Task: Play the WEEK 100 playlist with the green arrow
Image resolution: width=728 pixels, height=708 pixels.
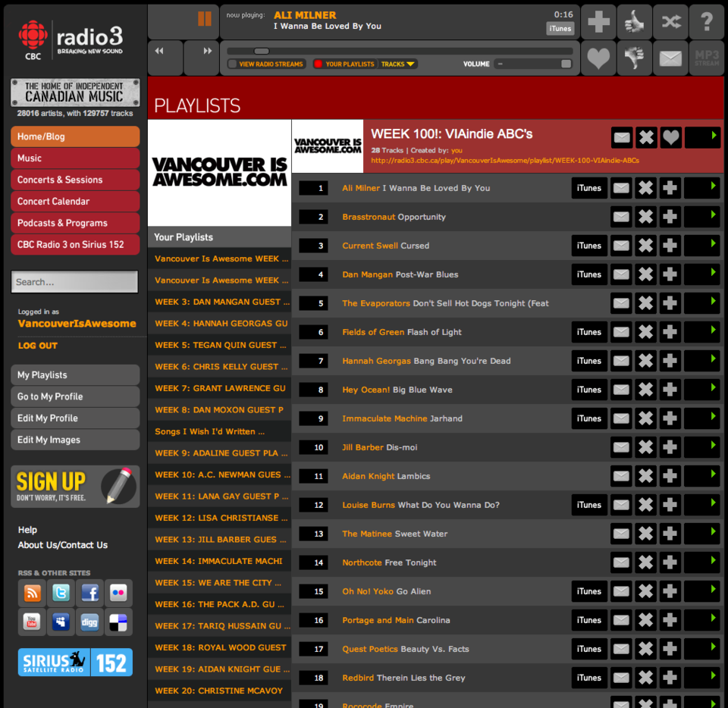Action: click(x=702, y=137)
